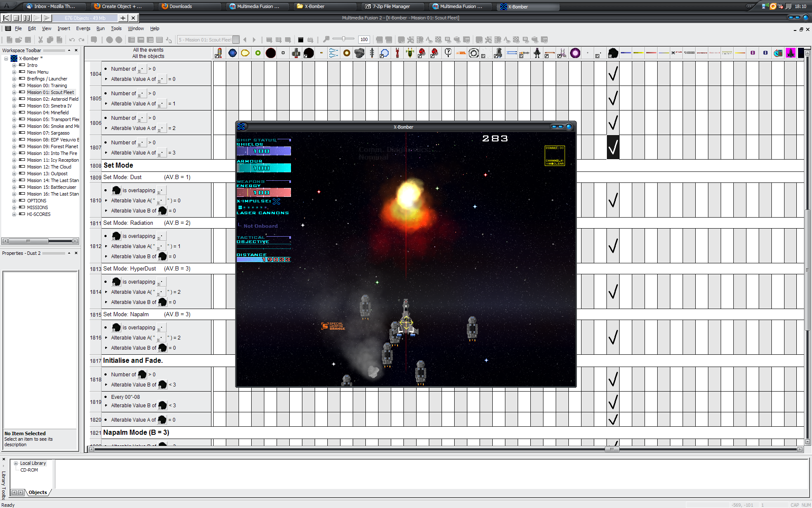812x508 pixels.
Task: Click the Undo toolbar icon
Action: coord(72,40)
